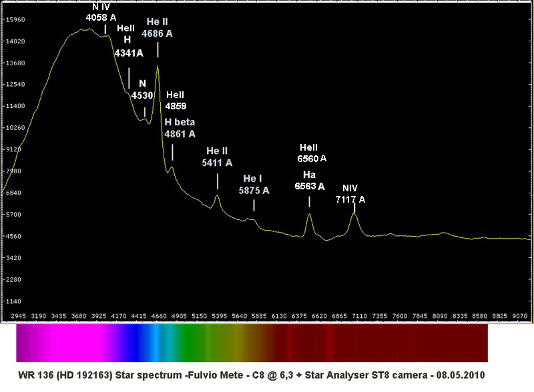
Task: Click the 5640 wavelength tick label
Action: pos(240,316)
